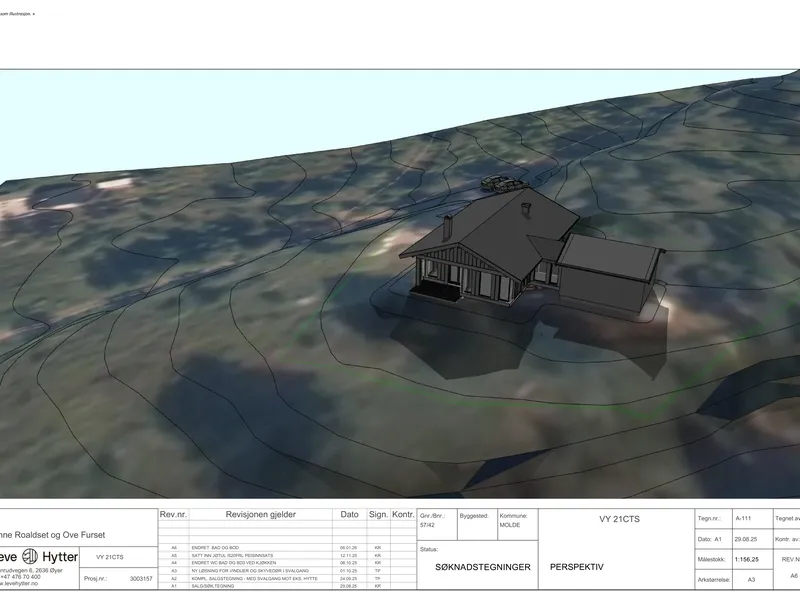Click the "PERSPEKTIV" drawing title
This screenshot has width=800, height=600.
pos(577,567)
